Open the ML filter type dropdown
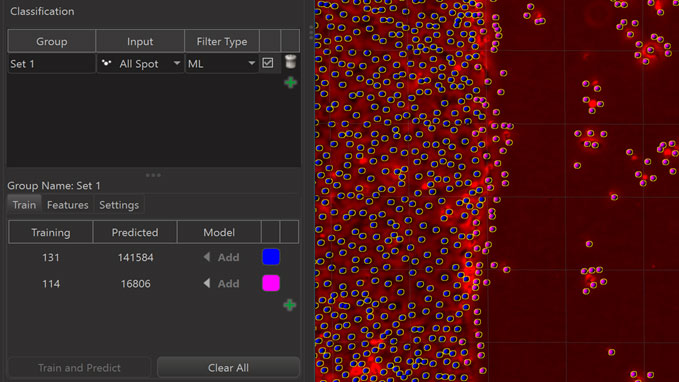 tap(222, 64)
